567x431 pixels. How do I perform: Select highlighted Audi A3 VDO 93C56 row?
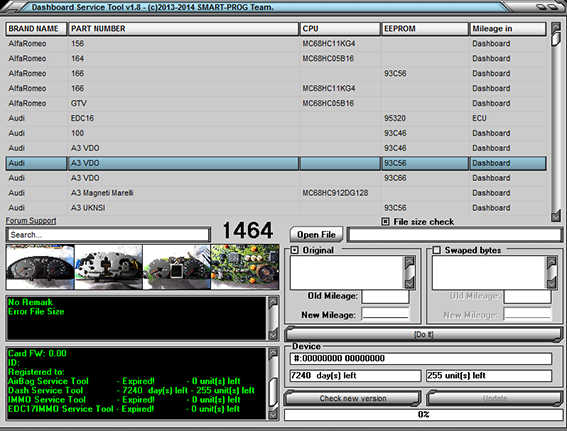pyautogui.click(x=276, y=163)
